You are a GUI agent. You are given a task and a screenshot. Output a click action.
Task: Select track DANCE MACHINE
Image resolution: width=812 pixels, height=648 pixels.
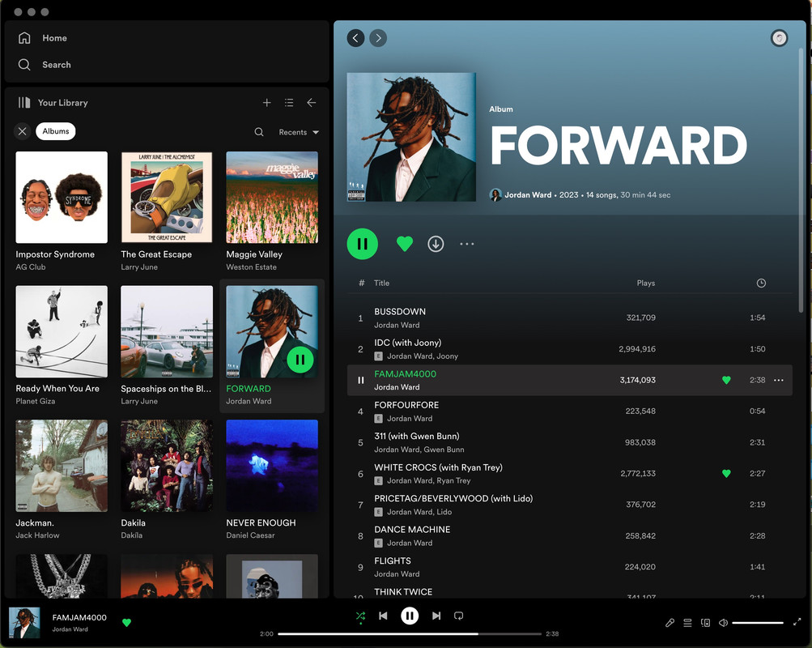[570, 535]
